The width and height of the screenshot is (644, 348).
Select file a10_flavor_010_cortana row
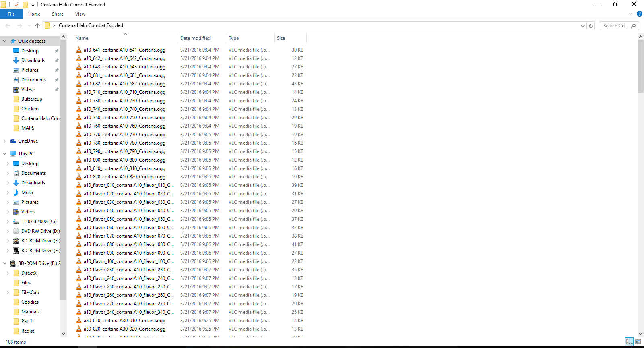coord(190,185)
